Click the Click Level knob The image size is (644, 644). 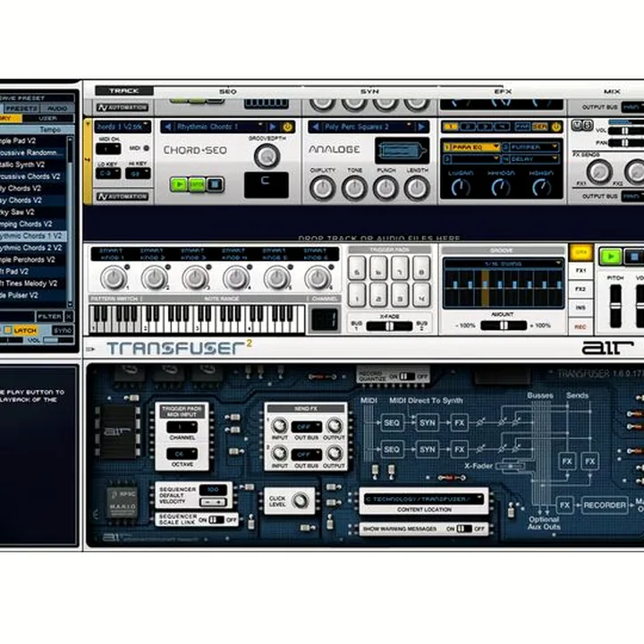point(300,500)
